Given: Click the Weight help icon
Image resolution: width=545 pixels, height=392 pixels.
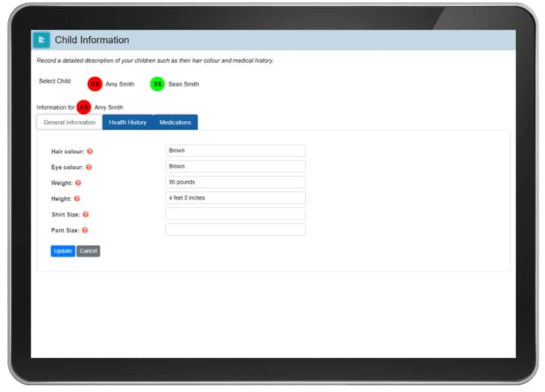Looking at the screenshot, I should click(78, 183).
